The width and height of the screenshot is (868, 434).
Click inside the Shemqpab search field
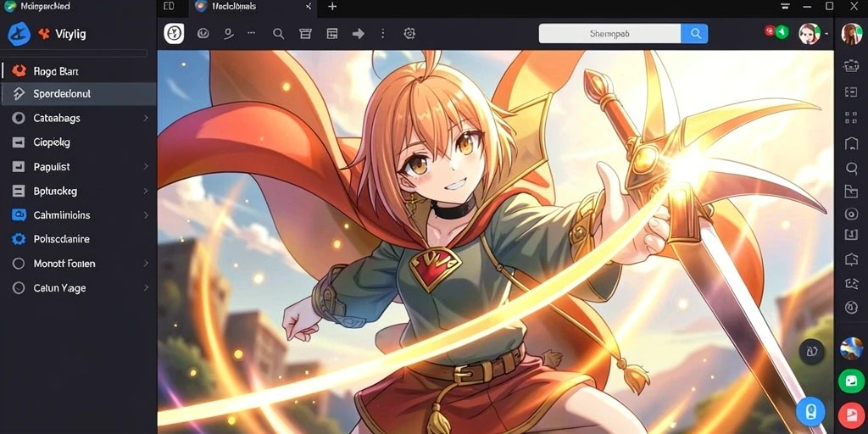tap(610, 33)
